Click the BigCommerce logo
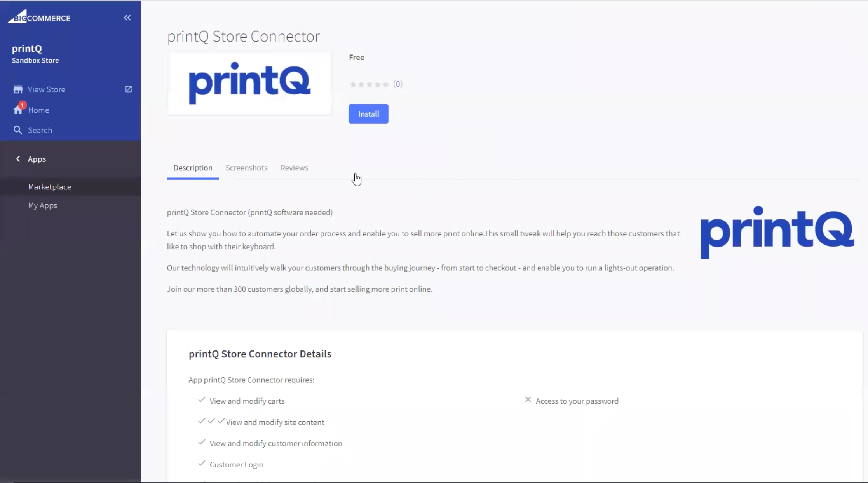868x483 pixels. pyautogui.click(x=39, y=17)
